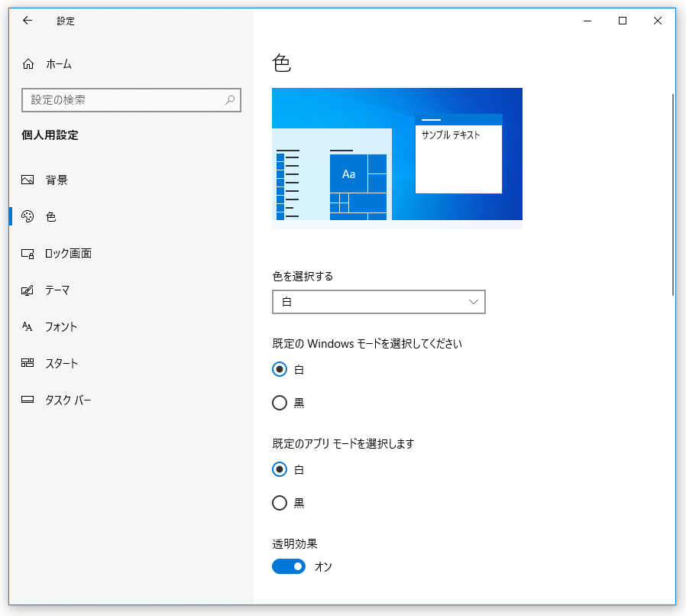The image size is (686, 616).
Task: Click the palette icon next to 色
Action: tap(28, 216)
